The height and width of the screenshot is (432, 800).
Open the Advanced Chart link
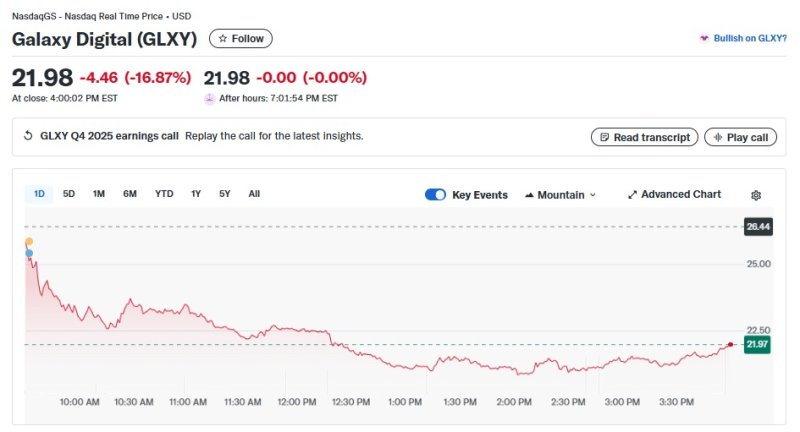674,195
